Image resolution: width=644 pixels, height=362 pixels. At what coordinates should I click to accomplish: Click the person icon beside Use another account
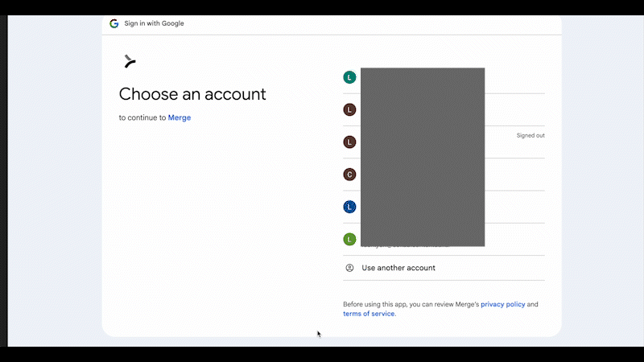coord(349,268)
